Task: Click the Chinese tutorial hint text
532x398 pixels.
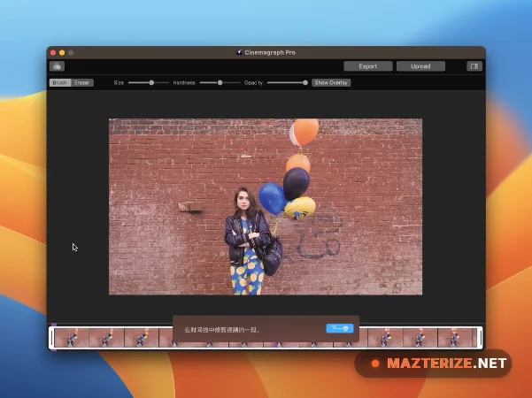Action: [222, 330]
